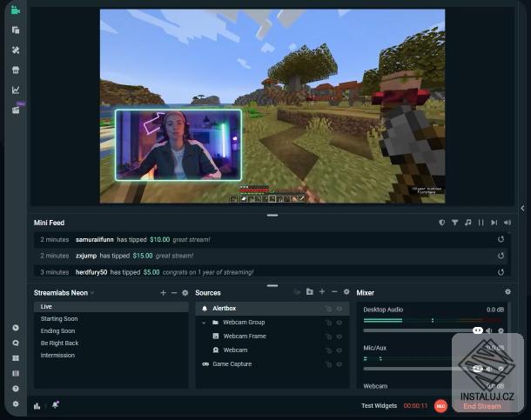
Task: Start recording with the REC button
Action: coord(440,406)
